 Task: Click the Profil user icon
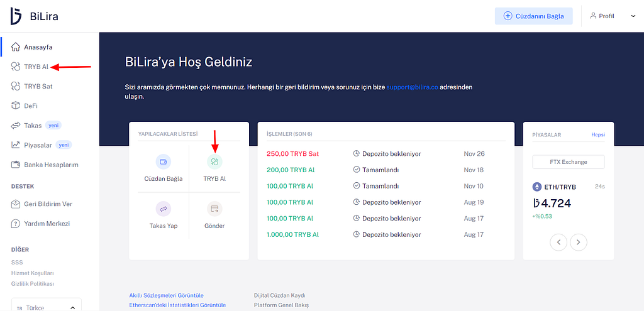click(x=592, y=16)
